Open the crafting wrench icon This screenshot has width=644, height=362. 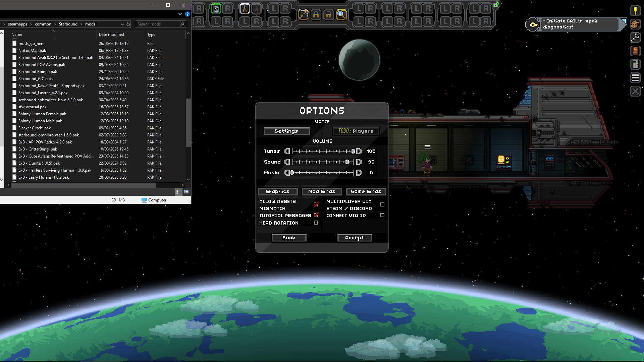pyautogui.click(x=635, y=38)
